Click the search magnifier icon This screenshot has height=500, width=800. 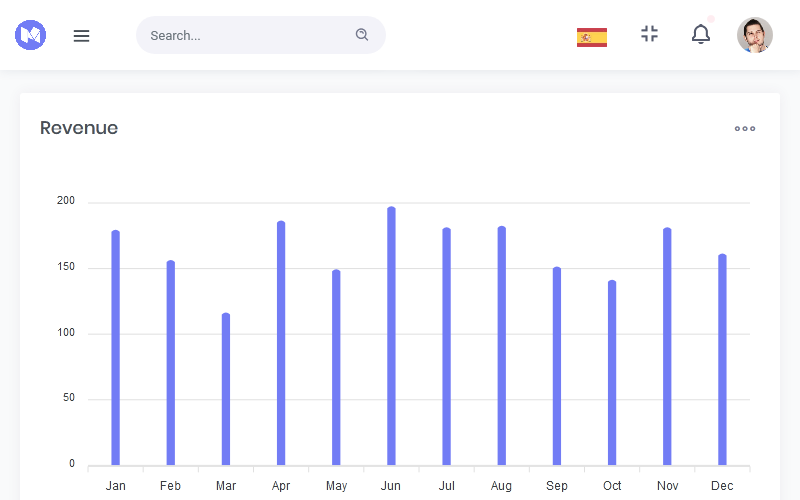click(x=362, y=35)
